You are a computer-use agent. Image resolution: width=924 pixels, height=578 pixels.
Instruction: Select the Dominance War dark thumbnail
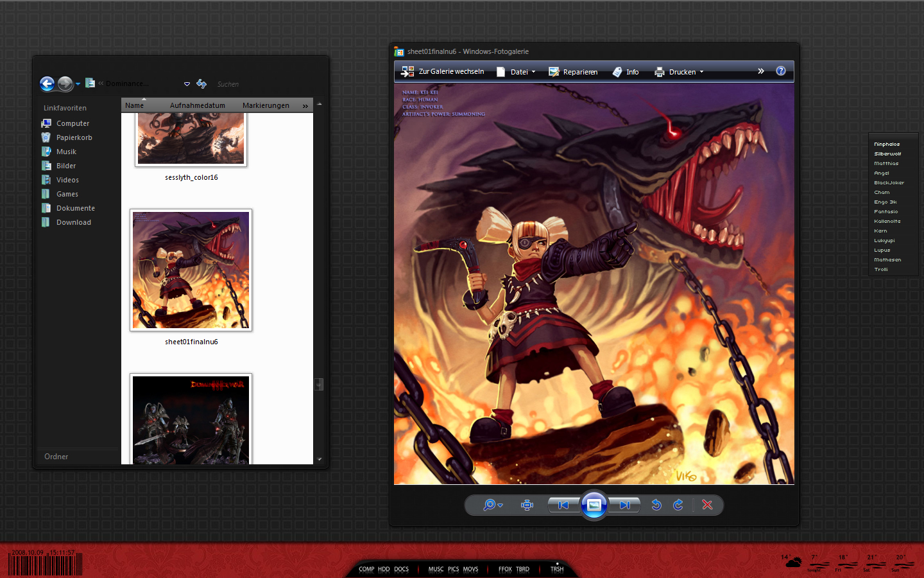point(191,419)
